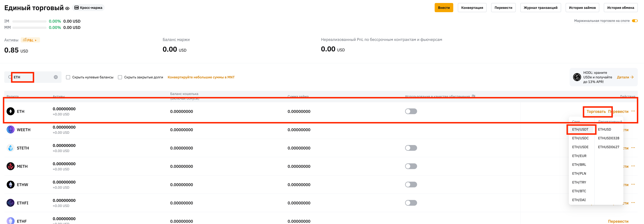Open more options dots in ETH row

(x=633, y=111)
